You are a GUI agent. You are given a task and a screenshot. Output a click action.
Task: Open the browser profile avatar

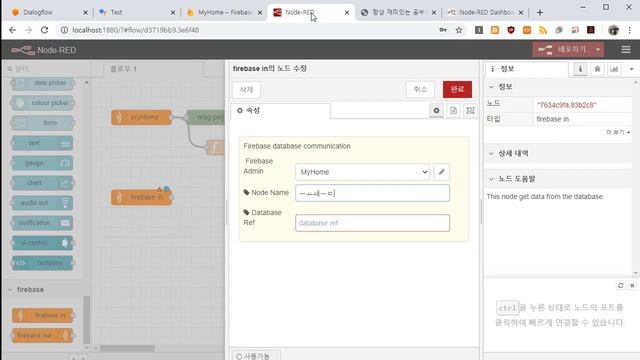click(x=613, y=30)
